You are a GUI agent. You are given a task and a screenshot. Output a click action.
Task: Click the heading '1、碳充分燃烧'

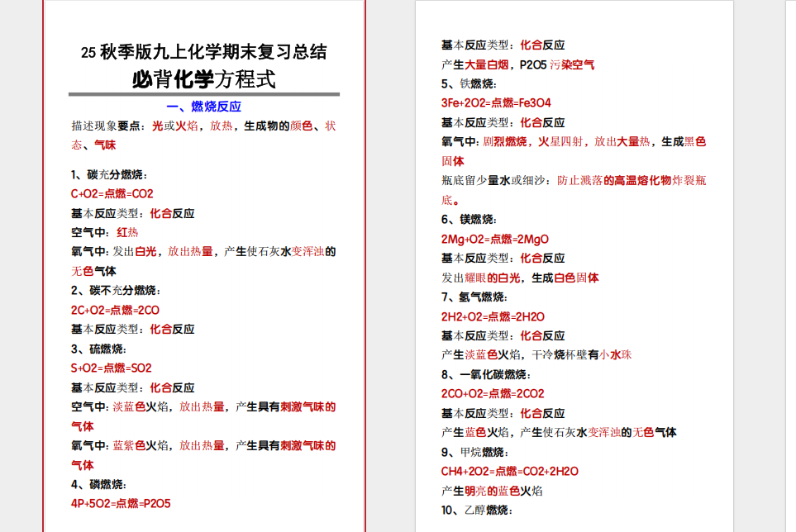tap(109, 174)
